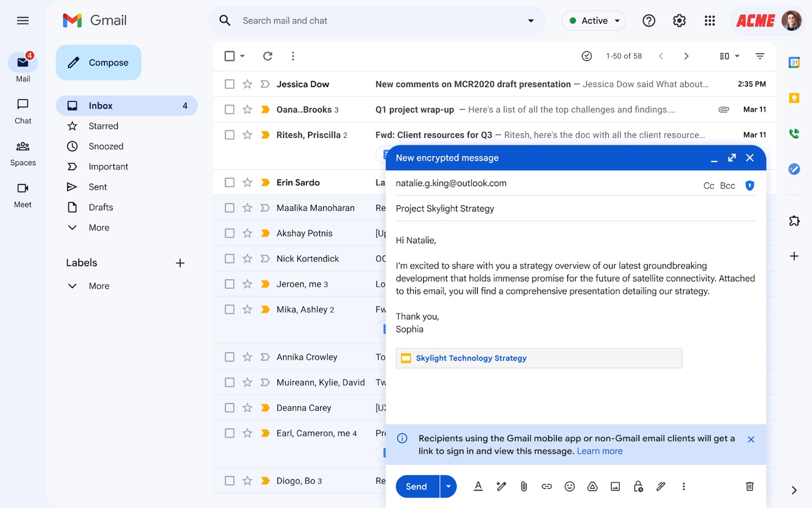
Task: Click the Compose button
Action: pos(98,62)
